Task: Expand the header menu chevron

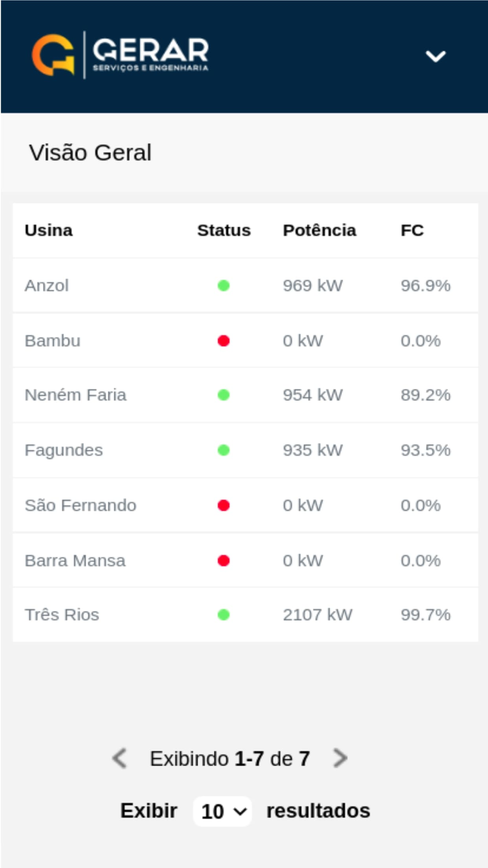Action: [x=435, y=56]
